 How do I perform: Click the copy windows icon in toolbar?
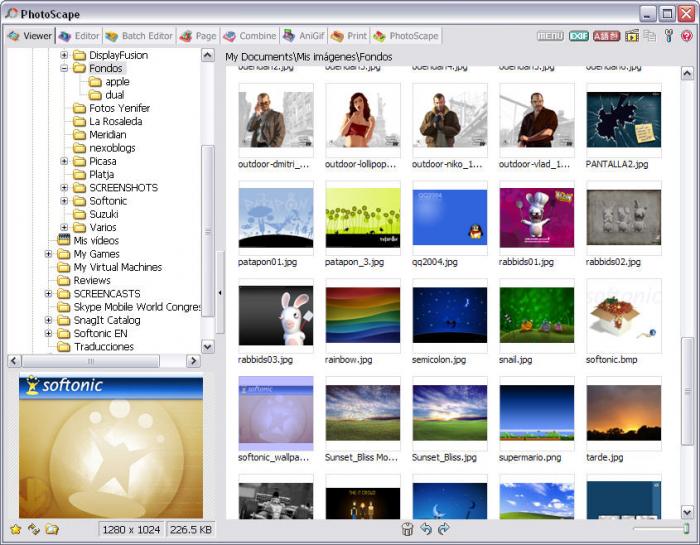click(x=650, y=36)
